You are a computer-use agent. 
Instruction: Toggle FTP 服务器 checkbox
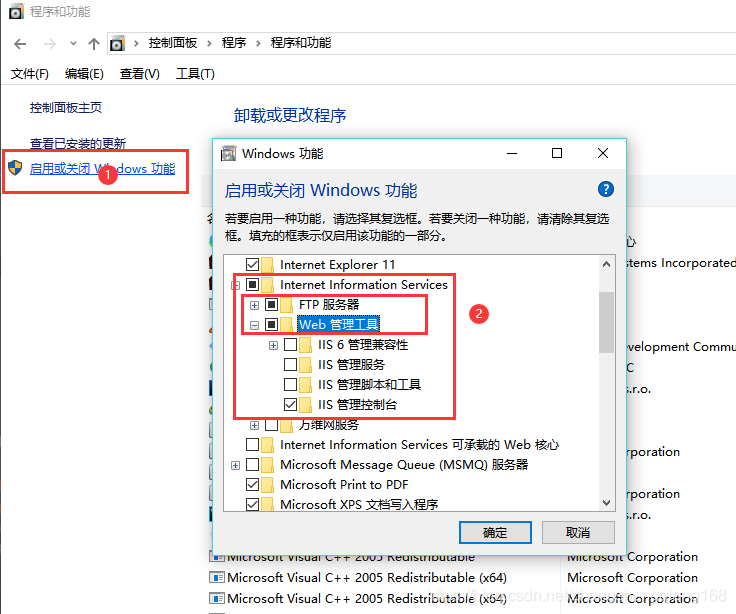pyautogui.click(x=271, y=304)
